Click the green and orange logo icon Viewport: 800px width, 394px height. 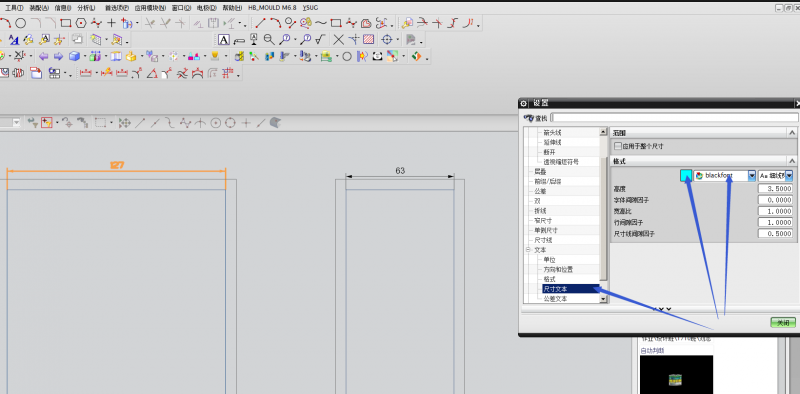click(416, 56)
